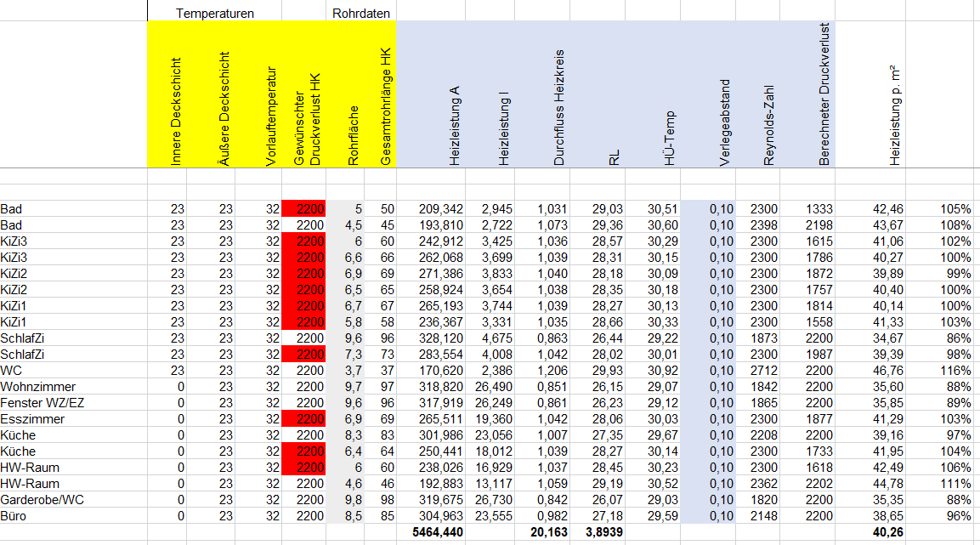
Task: Click the cell showing 3,8939
Action: point(603,532)
